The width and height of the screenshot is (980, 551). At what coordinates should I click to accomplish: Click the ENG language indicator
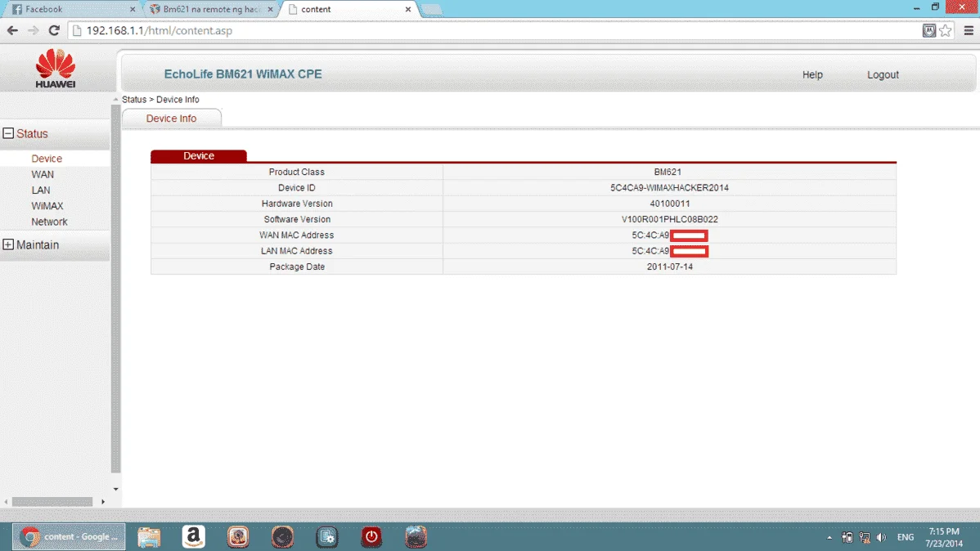tap(905, 537)
